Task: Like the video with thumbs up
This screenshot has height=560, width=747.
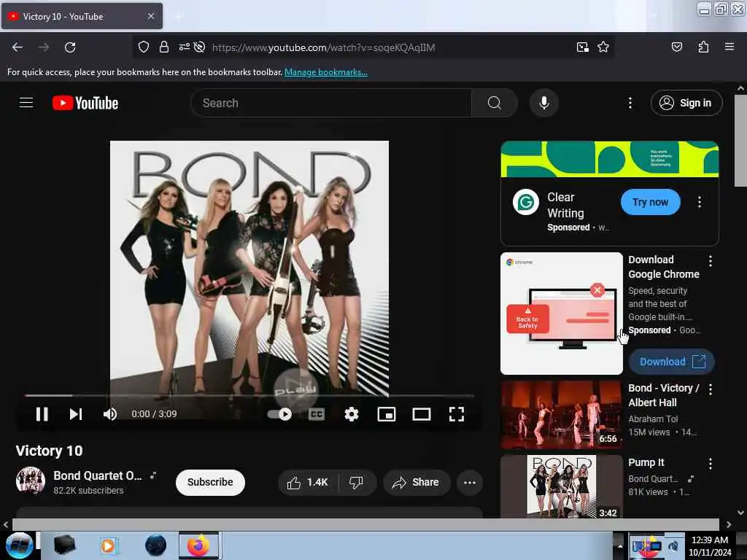Action: pyautogui.click(x=308, y=483)
